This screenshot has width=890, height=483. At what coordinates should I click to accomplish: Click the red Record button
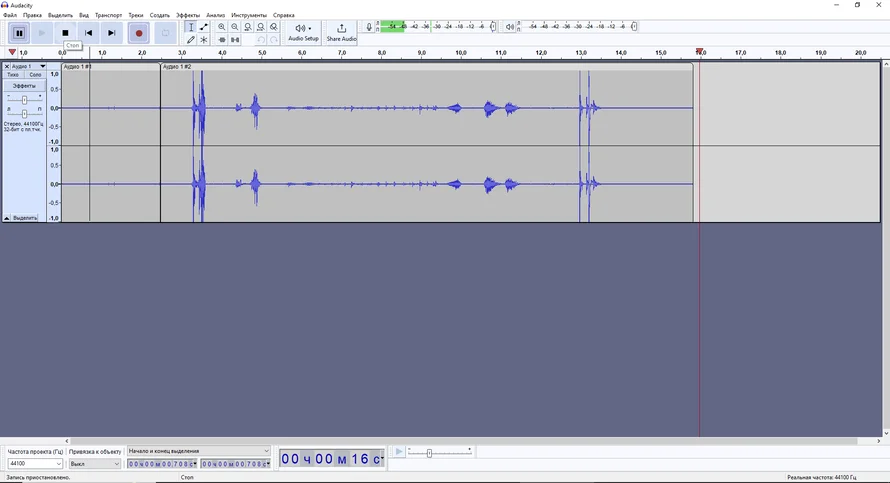point(139,33)
